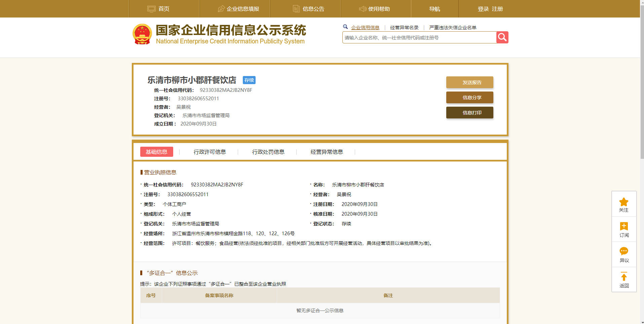Open 使用帮助 in the navigation bar
Image resolution: width=644 pixels, height=324 pixels.
point(379,9)
